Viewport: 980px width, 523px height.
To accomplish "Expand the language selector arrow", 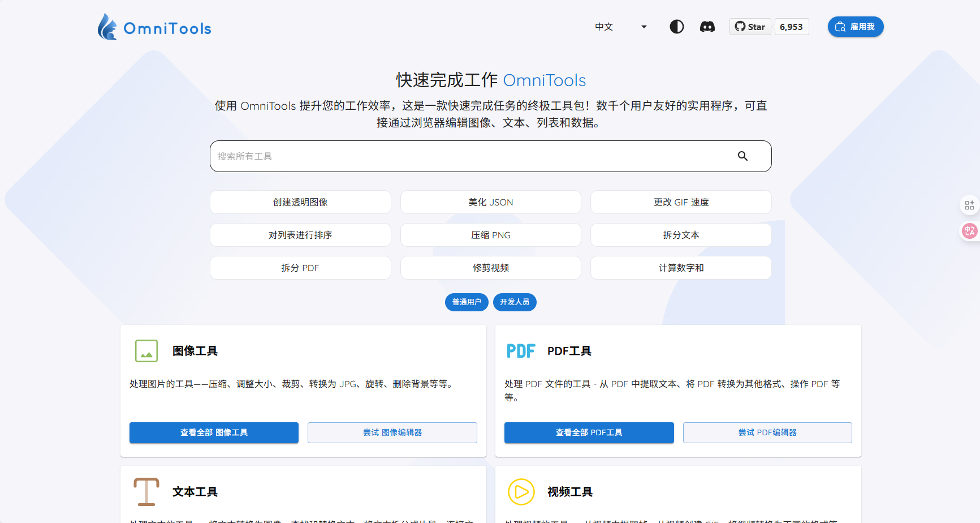I will point(644,27).
